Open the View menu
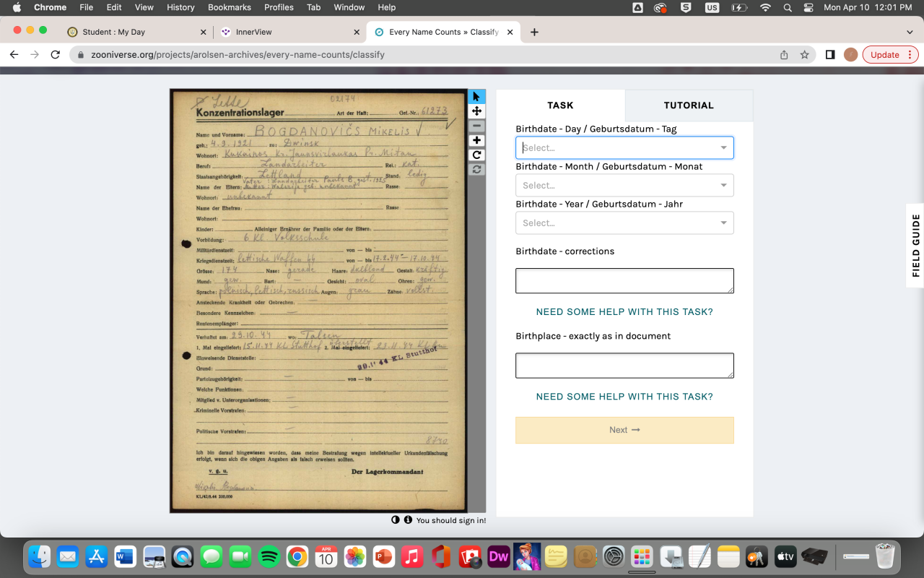Viewport: 924px width, 578px height. (x=144, y=7)
